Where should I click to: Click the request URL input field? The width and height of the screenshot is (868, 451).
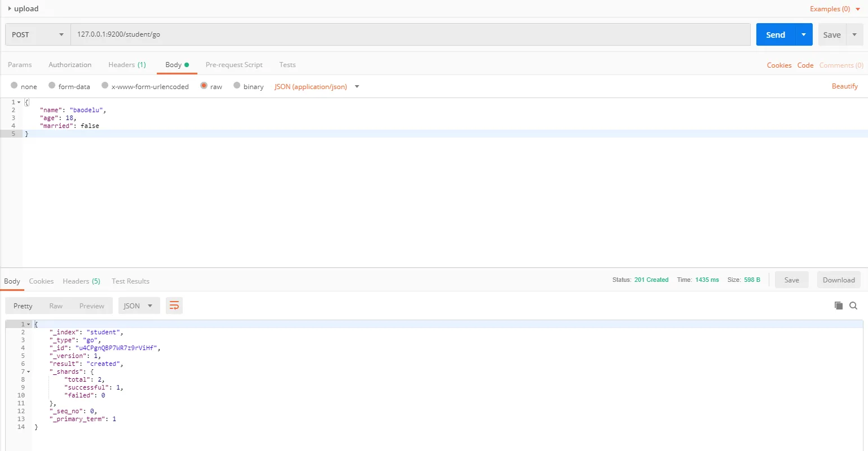410,34
